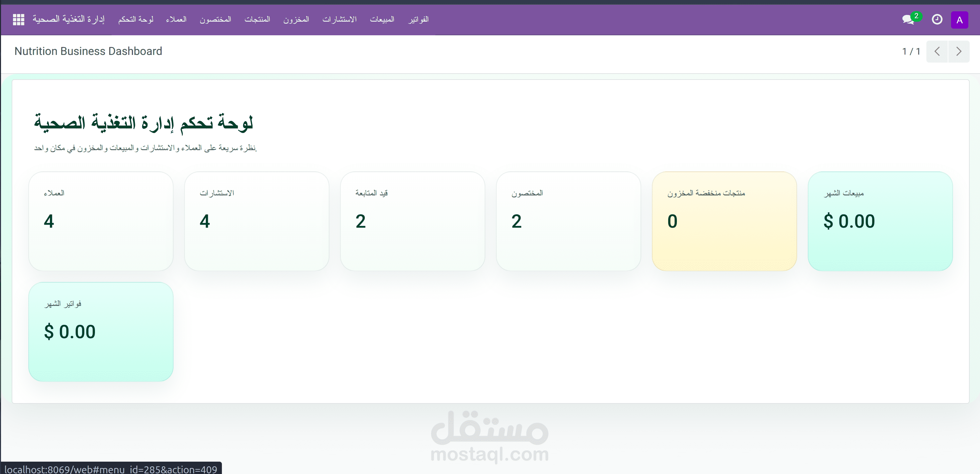Click the yellow low-stock products card
Viewport: 980px width, 474px height.
point(724,221)
